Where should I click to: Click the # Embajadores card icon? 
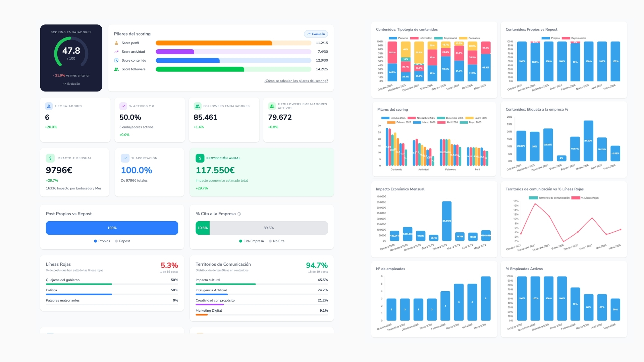click(49, 106)
